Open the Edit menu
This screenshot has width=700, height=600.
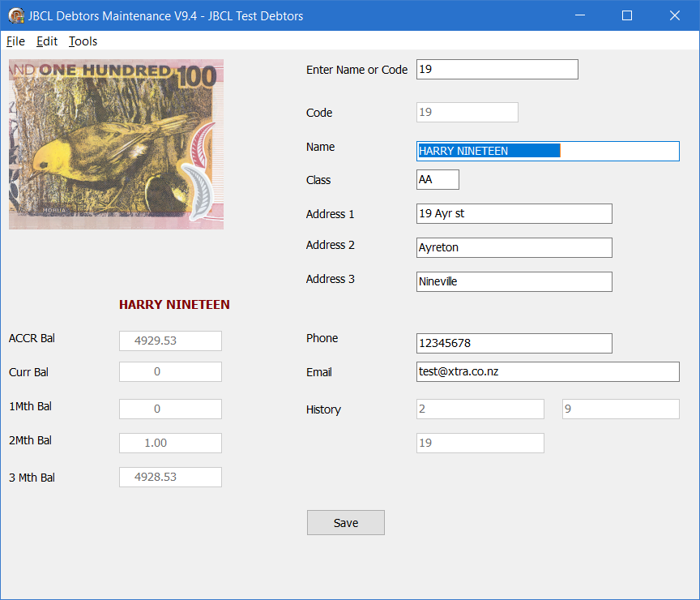(47, 41)
